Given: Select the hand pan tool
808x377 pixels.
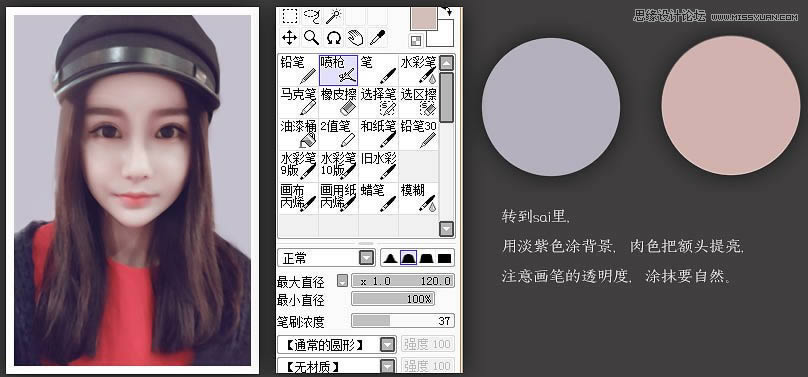Looking at the screenshot, I should click(x=356, y=38).
